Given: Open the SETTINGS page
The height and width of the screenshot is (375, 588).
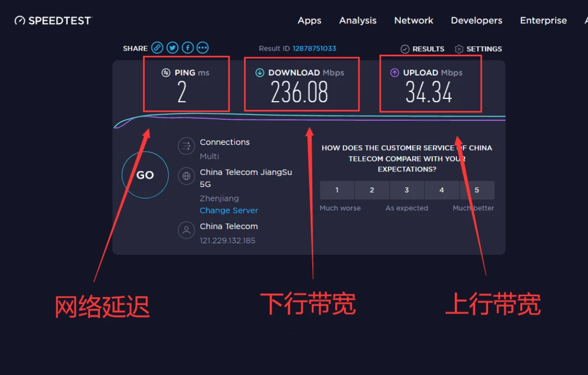Looking at the screenshot, I should [484, 49].
